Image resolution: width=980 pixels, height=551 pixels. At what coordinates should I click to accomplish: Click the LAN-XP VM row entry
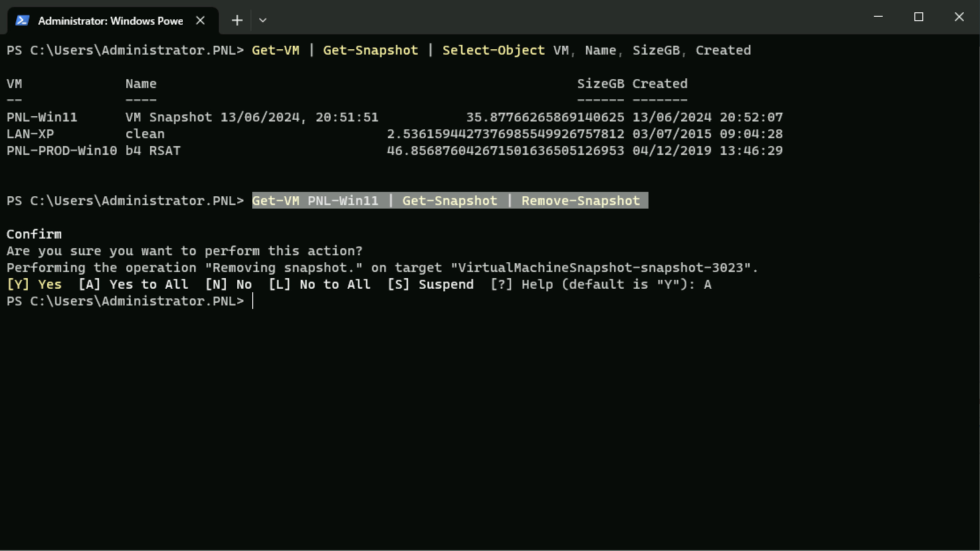coord(30,134)
